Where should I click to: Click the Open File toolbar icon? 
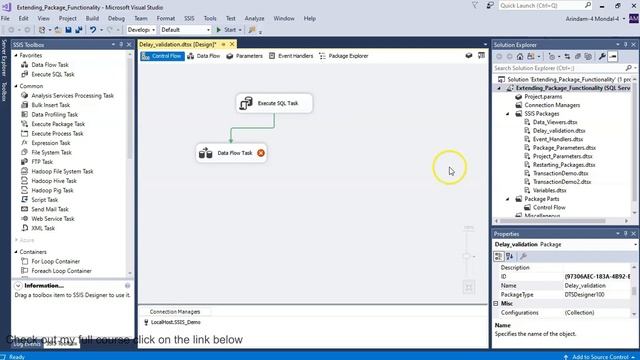tap(58, 30)
